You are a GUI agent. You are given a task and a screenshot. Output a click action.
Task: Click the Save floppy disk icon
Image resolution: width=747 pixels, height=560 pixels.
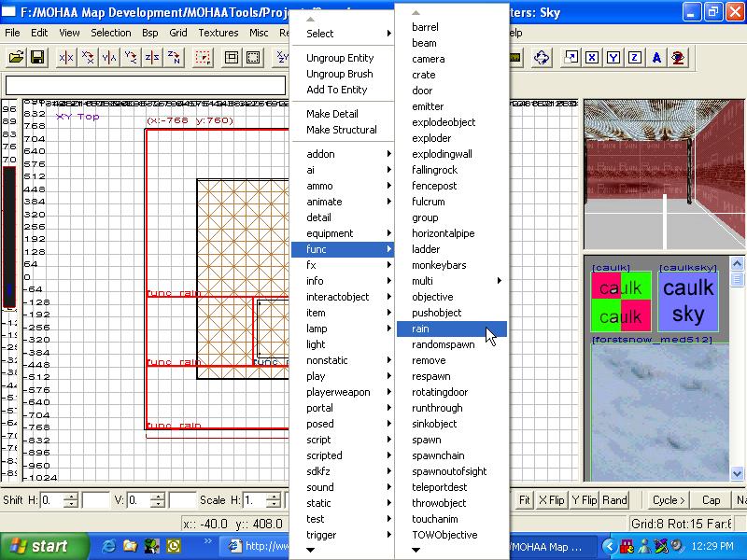point(37,58)
